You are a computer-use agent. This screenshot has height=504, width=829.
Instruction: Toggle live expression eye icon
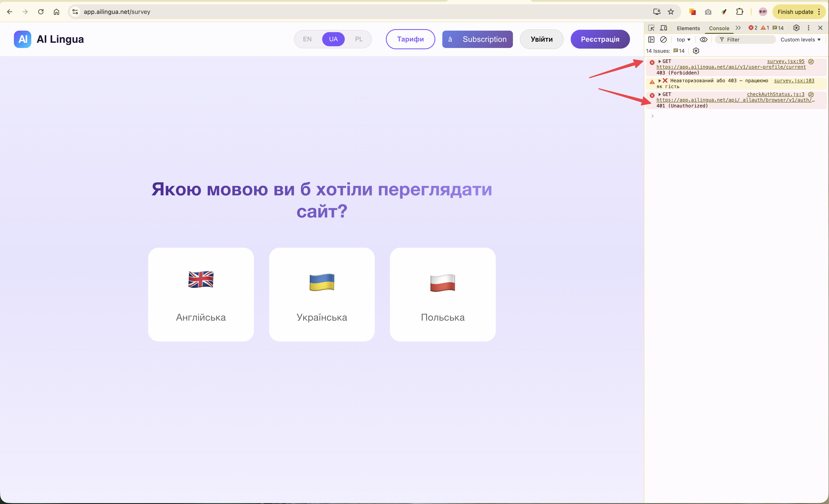(x=703, y=39)
